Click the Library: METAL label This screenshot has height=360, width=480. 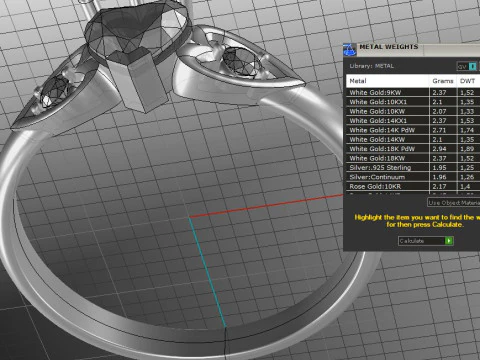click(371, 66)
